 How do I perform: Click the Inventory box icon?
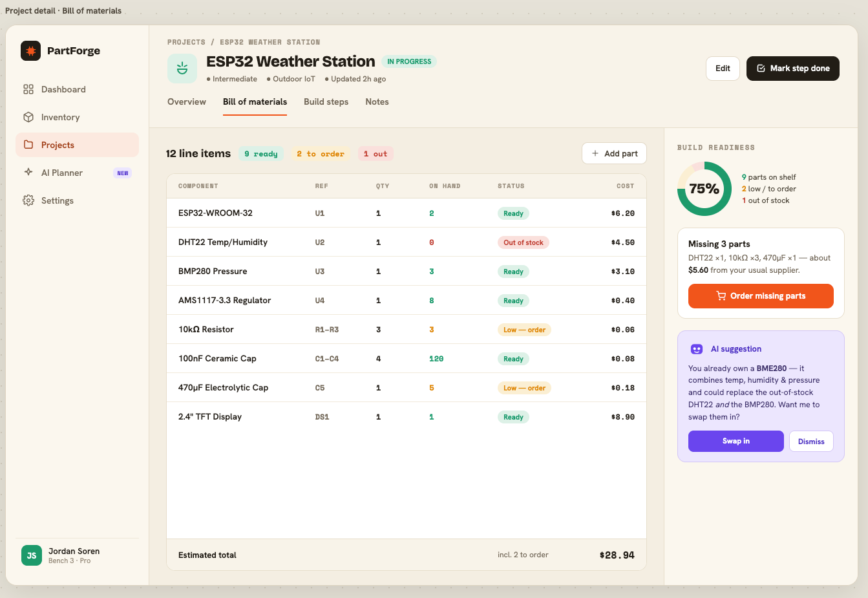pyautogui.click(x=28, y=117)
